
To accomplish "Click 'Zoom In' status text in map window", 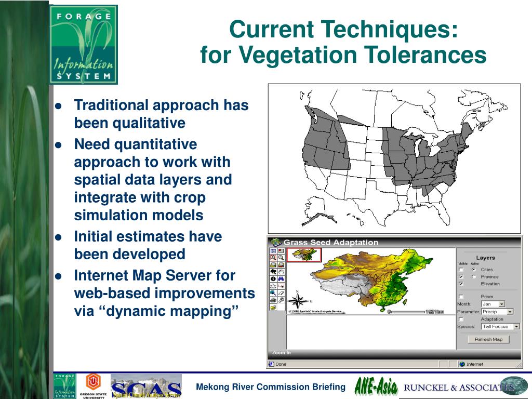I will (281, 353).
